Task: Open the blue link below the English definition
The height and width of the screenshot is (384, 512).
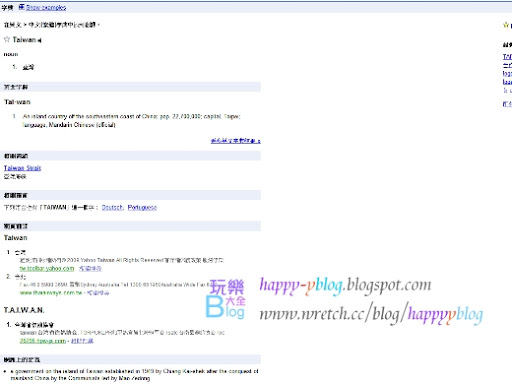Action: click(236, 141)
